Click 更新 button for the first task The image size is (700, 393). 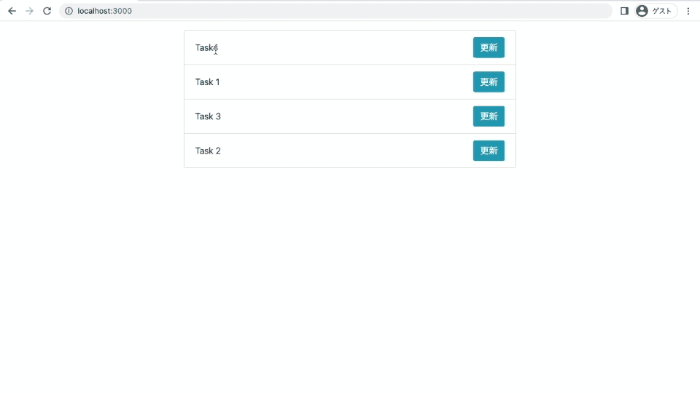click(x=489, y=47)
